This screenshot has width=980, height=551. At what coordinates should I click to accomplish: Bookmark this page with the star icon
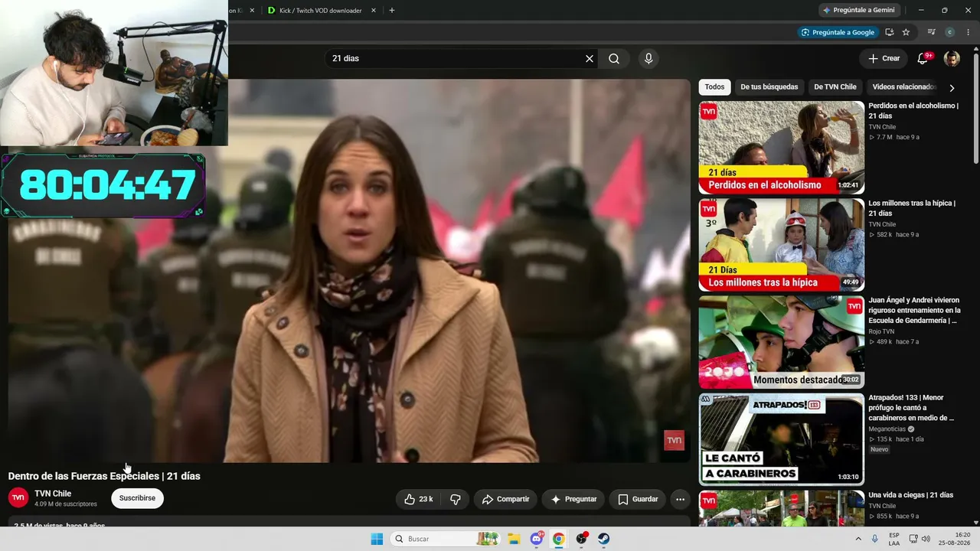906,32
